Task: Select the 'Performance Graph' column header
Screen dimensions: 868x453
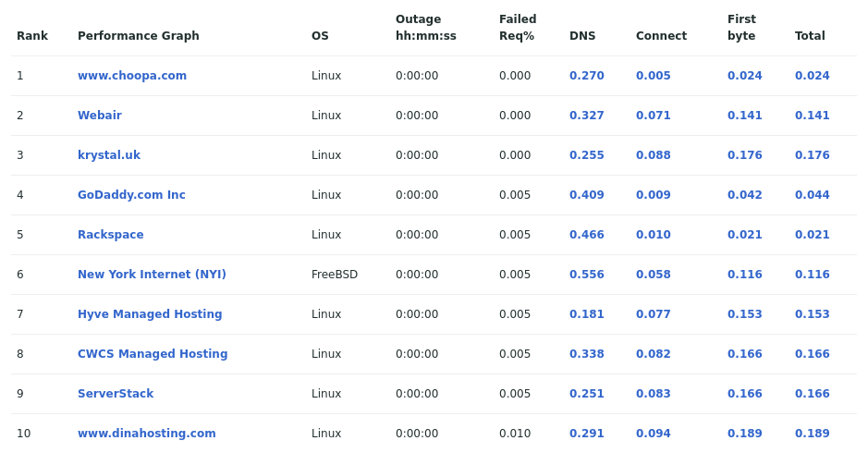Action: click(139, 36)
